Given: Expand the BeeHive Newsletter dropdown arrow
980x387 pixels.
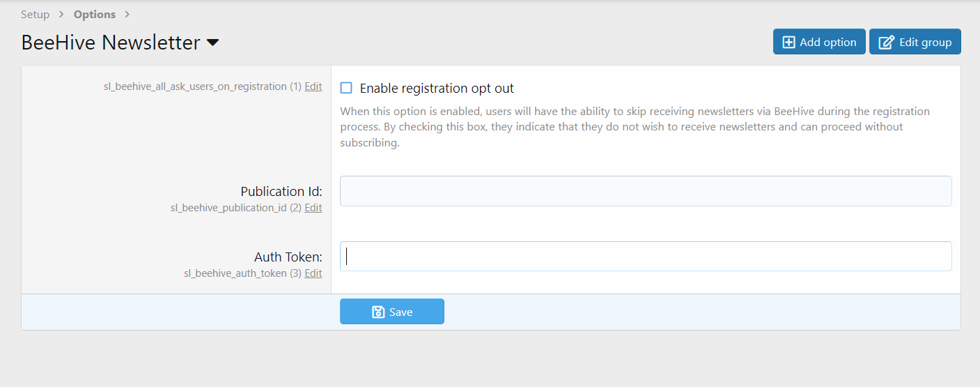Looking at the screenshot, I should coord(213,43).
